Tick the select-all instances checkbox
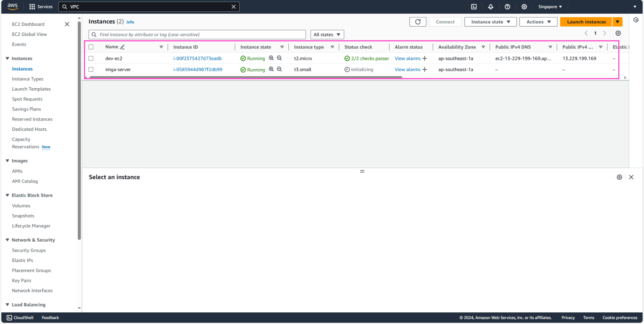Viewport: 644px width, 324px height. [x=91, y=47]
